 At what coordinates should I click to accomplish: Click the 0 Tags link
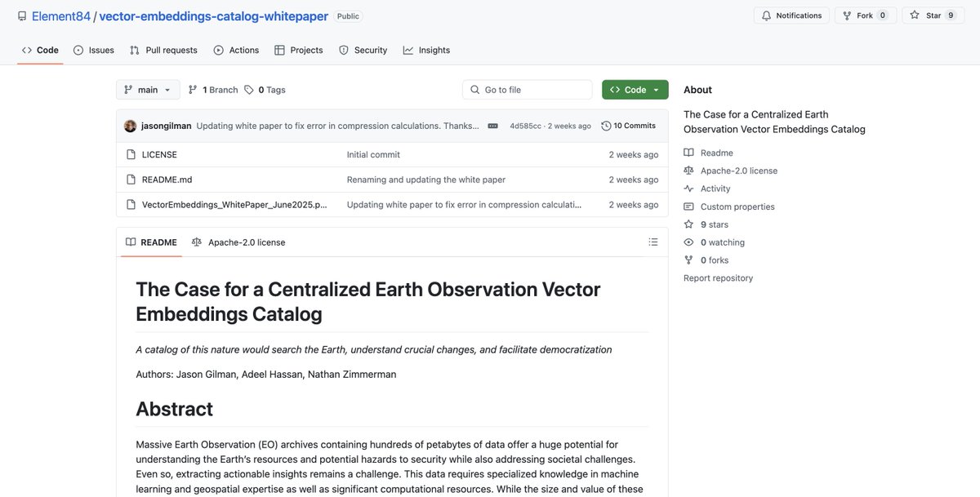[265, 90]
